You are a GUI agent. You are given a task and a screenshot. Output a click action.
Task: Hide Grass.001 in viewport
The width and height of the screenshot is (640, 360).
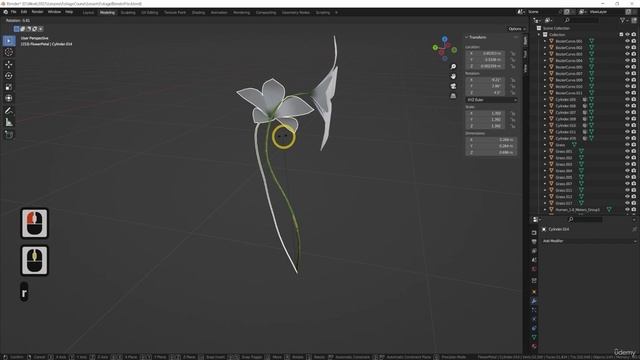pyautogui.click(x=627, y=151)
